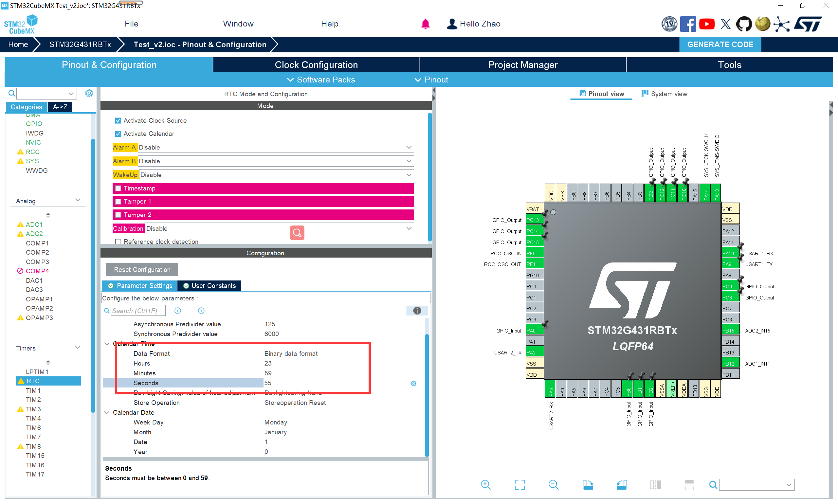Click the parameter info icon
838x504 pixels.
pos(417,310)
